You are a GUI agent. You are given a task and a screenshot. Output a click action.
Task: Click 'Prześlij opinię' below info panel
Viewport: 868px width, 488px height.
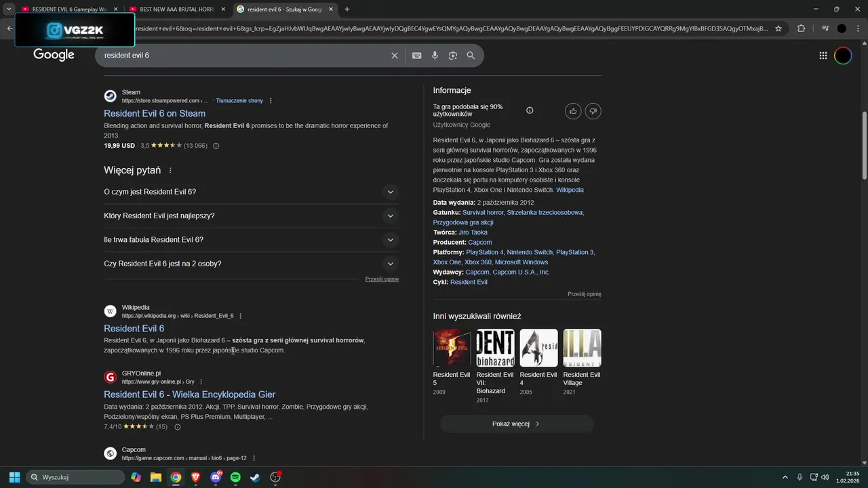584,294
